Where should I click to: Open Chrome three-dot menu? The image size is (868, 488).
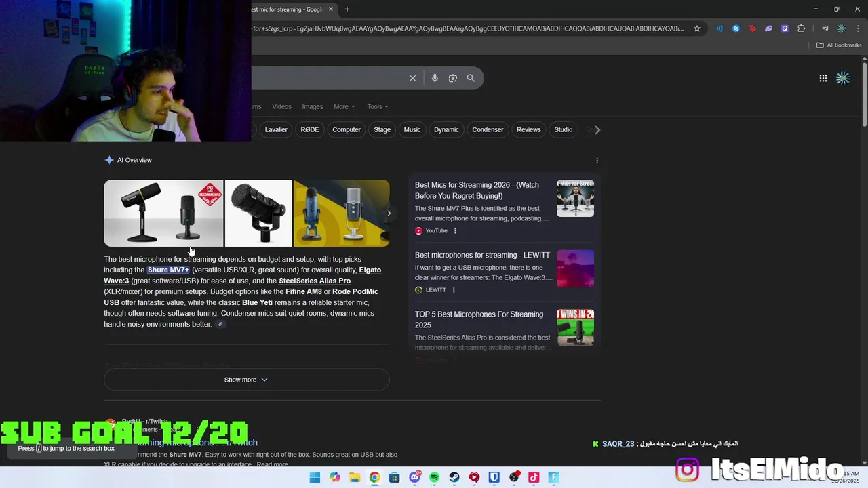tap(858, 28)
